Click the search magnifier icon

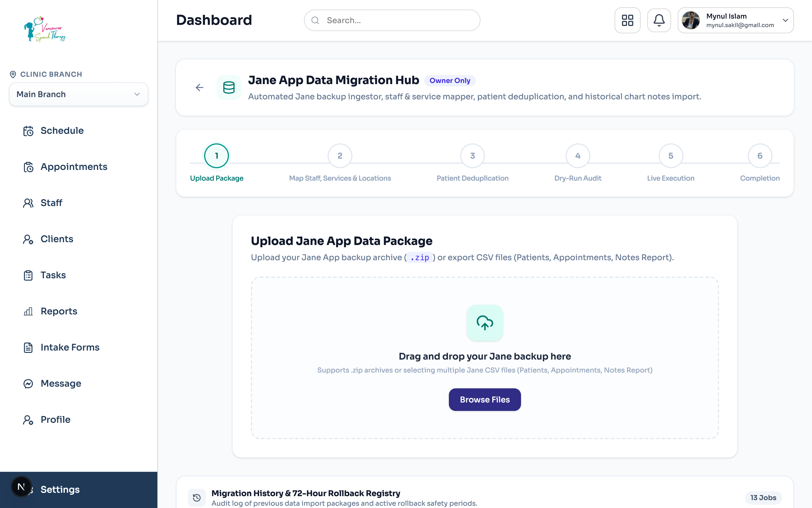tap(315, 21)
